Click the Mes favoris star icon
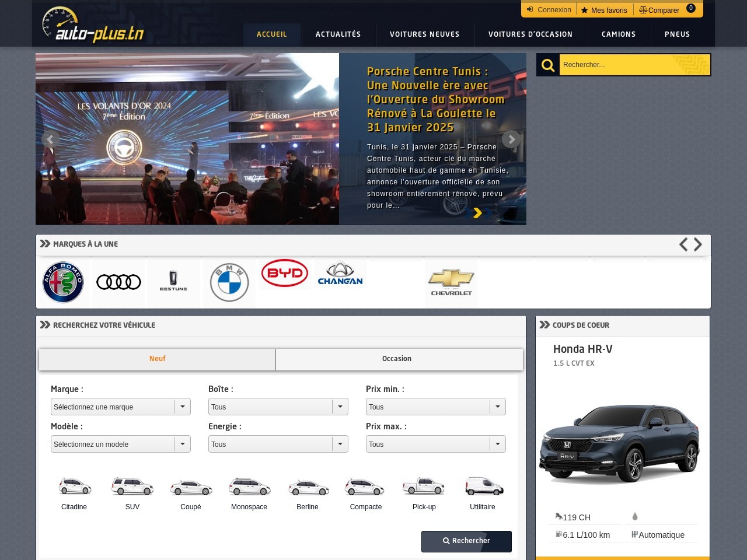 pyautogui.click(x=584, y=10)
